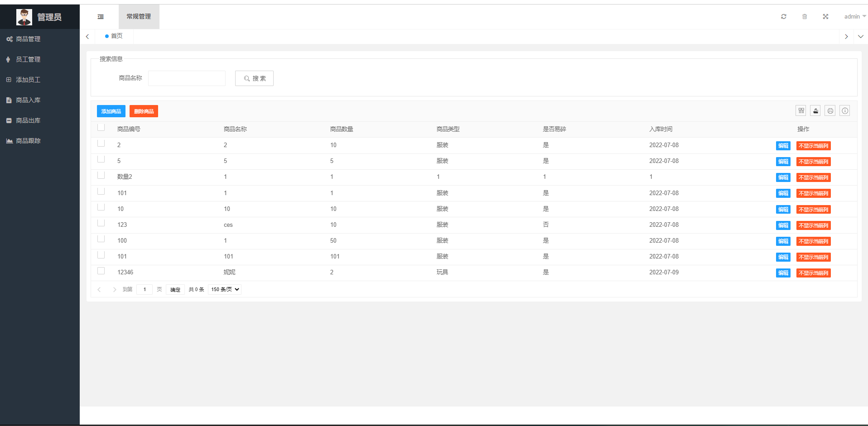The image size is (868, 426).
Task: Open the admin user dropdown
Action: tap(855, 17)
